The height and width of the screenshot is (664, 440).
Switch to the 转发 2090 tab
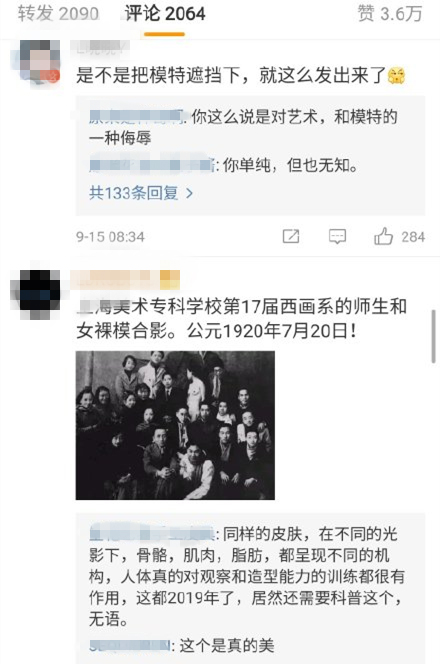[58, 14]
